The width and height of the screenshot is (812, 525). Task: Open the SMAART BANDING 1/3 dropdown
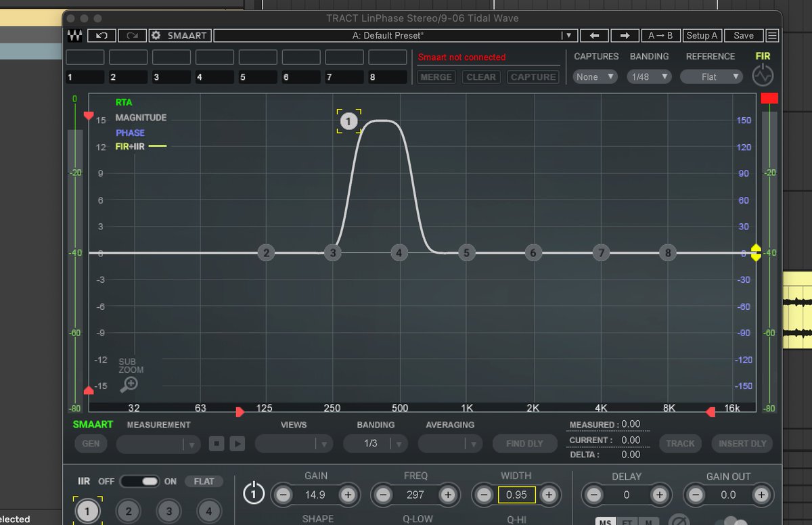click(376, 444)
